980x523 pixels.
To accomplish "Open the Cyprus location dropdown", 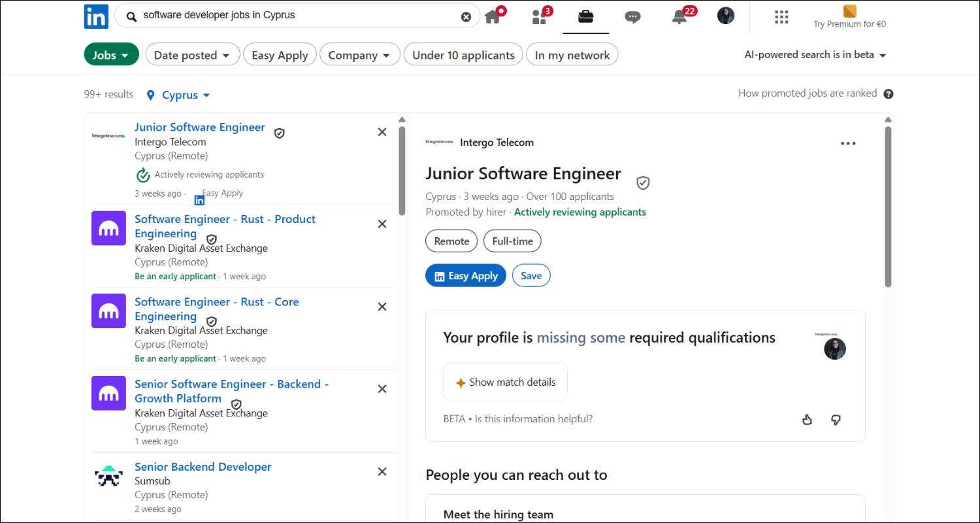I will point(178,95).
